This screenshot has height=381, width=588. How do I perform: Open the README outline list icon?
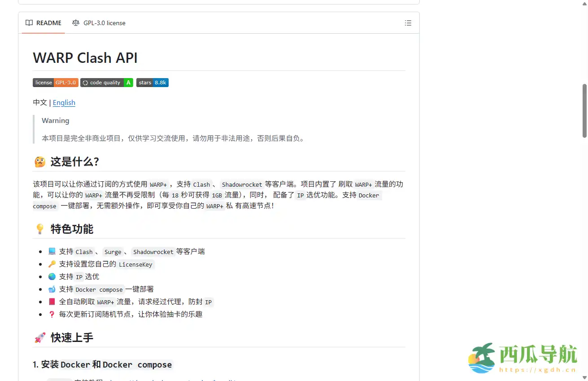[408, 23]
